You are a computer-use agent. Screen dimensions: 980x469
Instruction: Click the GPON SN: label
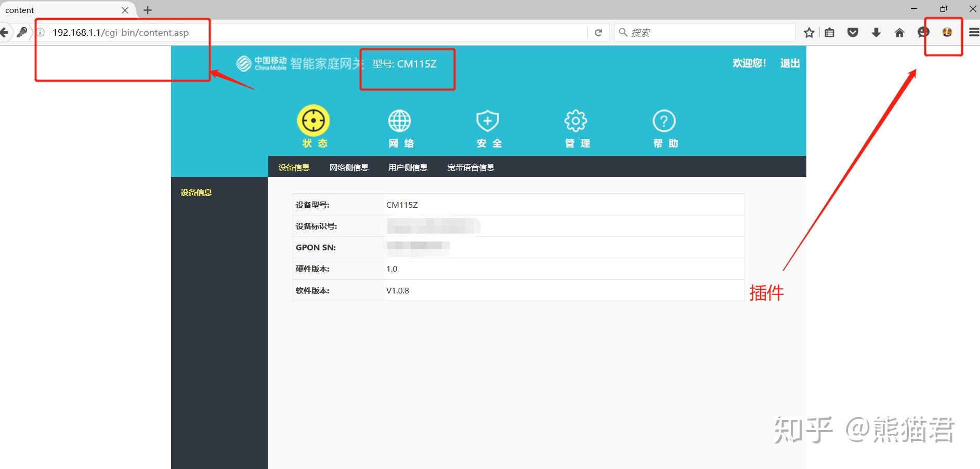coord(316,247)
